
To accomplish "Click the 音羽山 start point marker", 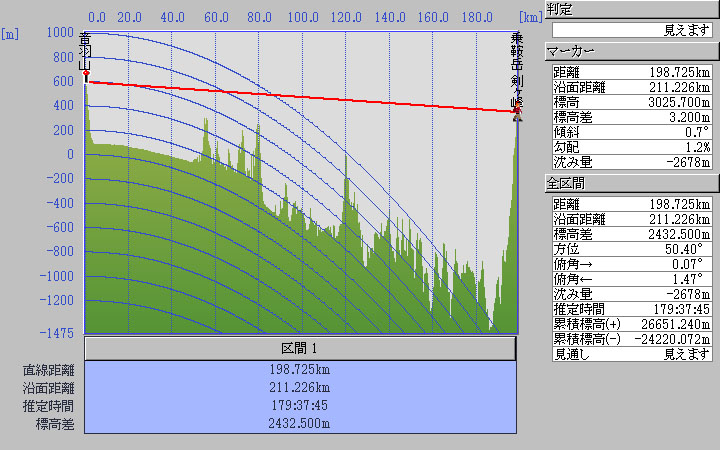I will click(86, 75).
